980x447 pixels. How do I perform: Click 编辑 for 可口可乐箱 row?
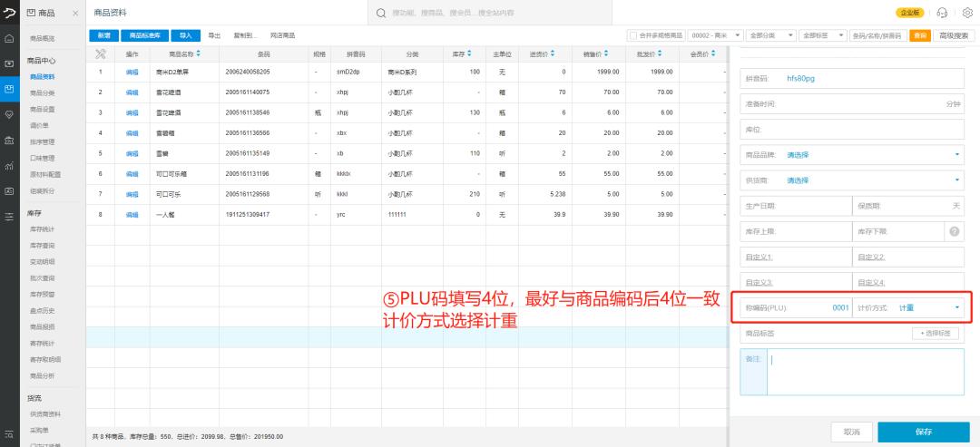point(132,173)
